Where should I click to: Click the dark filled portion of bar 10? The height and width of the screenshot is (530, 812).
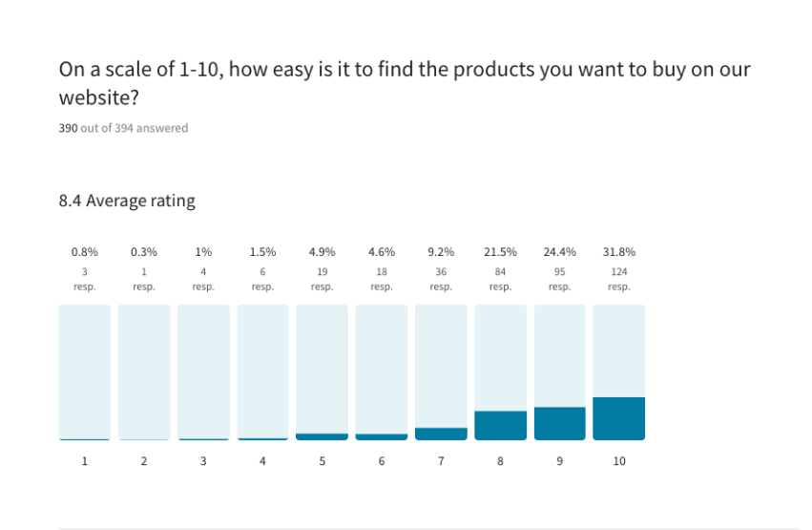[618, 419]
